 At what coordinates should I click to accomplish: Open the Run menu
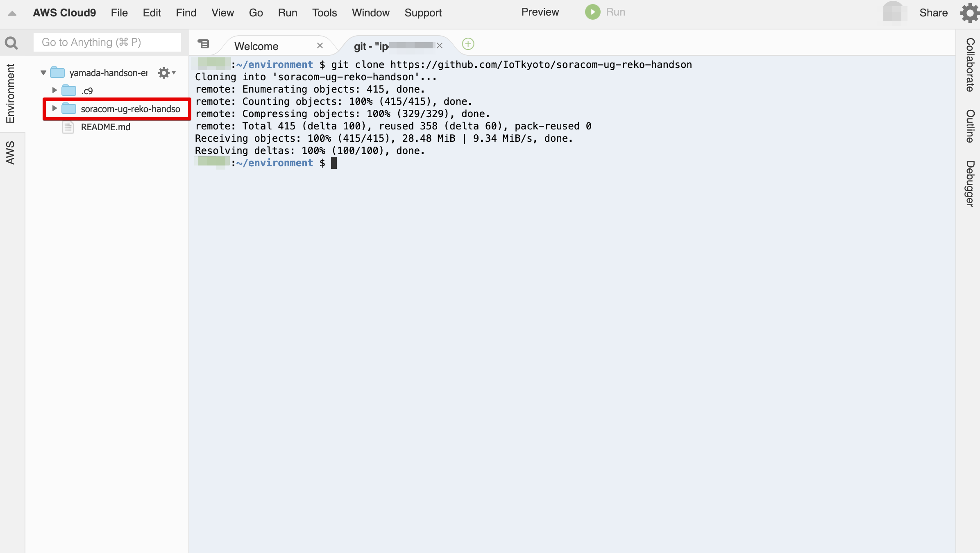click(287, 13)
